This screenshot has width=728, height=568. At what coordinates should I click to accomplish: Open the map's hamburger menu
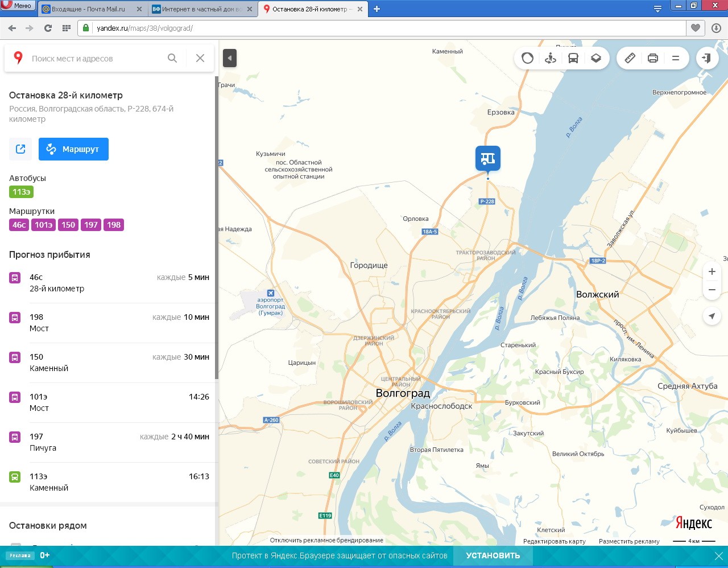point(676,58)
